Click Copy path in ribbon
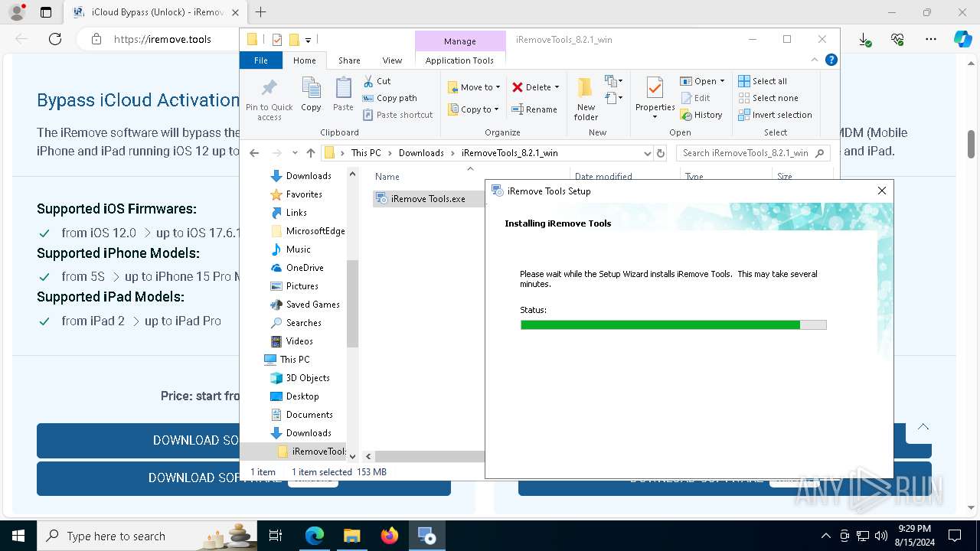The image size is (980, 551). click(x=390, y=98)
